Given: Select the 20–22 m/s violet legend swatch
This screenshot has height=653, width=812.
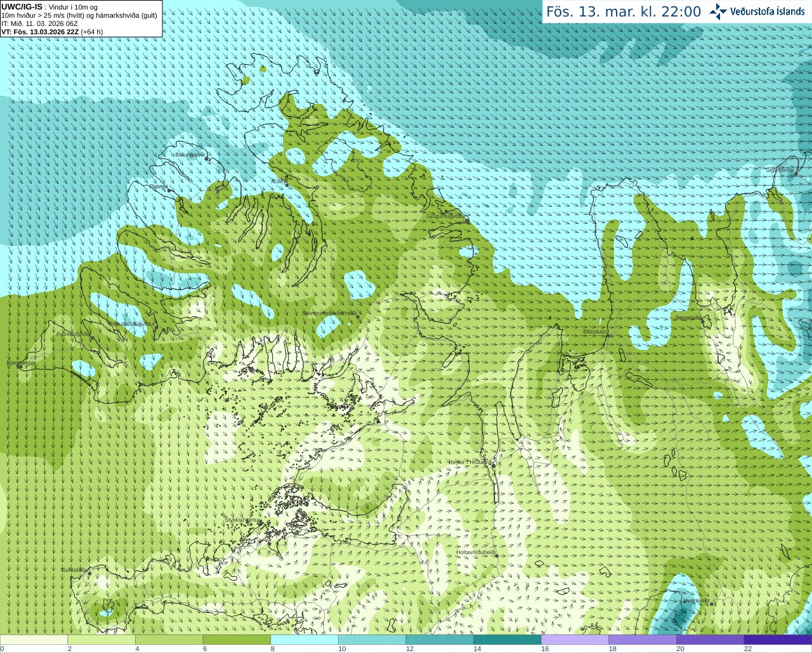Looking at the screenshot, I should coord(710,640).
